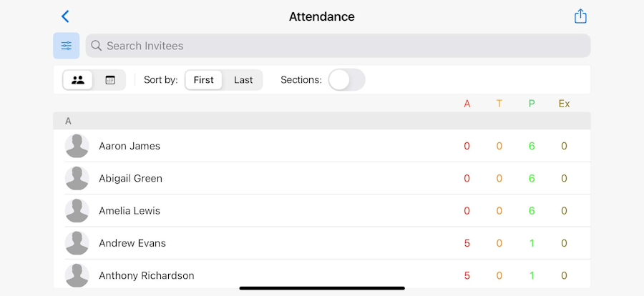Select Andrew Evans's absent count of 5
644x296 pixels.
click(x=467, y=243)
